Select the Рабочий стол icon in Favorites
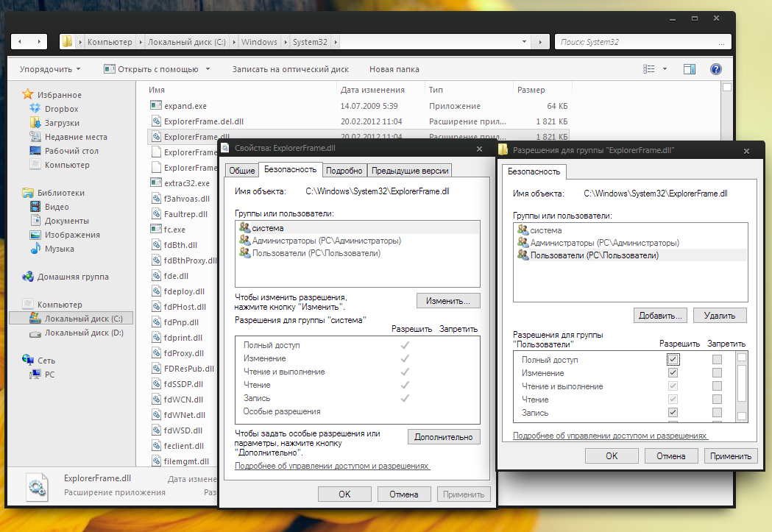772x532 pixels. [35, 151]
